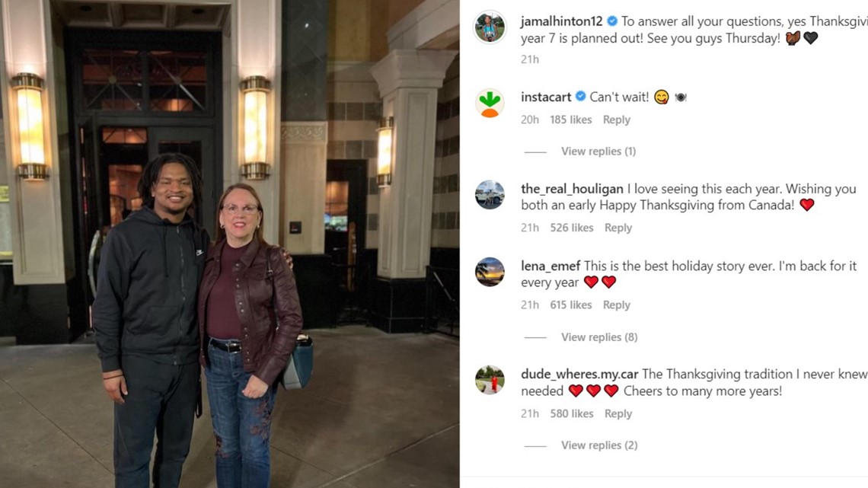Open jamalhinton12 profile picture avatar

(x=490, y=27)
